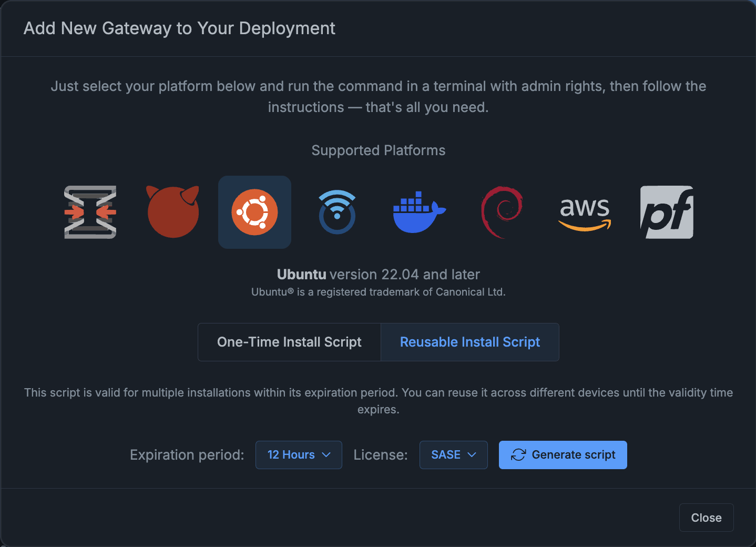Click the Supported Platforms heading
The height and width of the screenshot is (547, 756).
pyautogui.click(x=379, y=150)
